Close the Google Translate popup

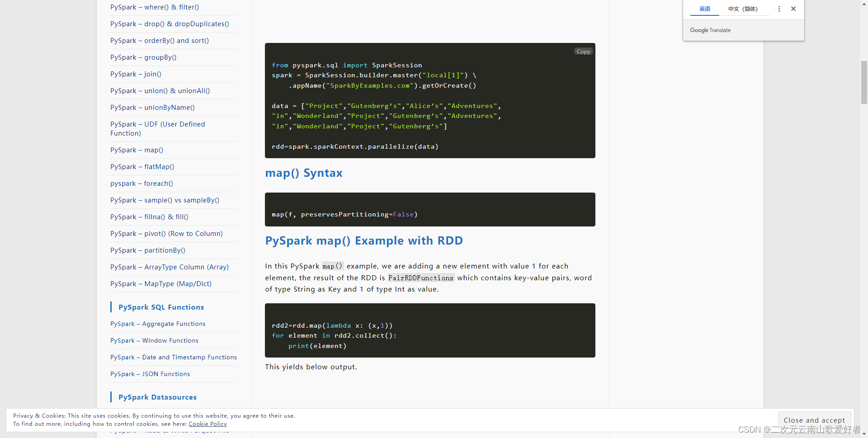793,9
